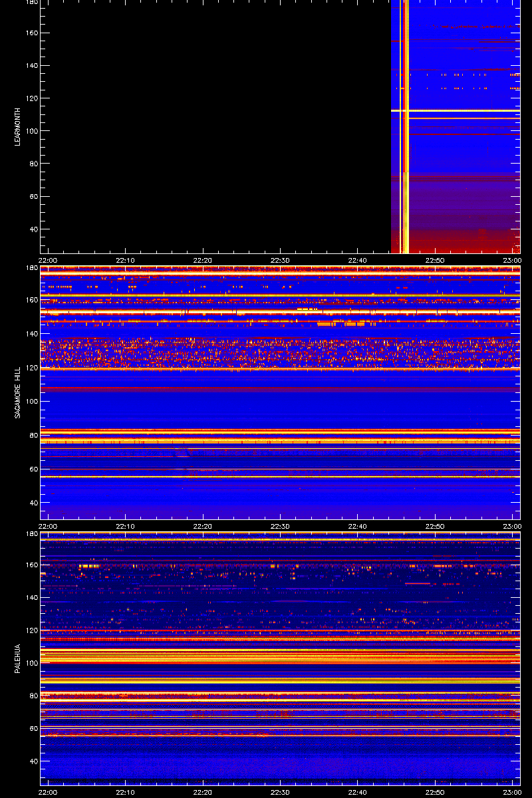The width and height of the screenshot is (532, 798).
Task: Click 22:40 under the Learmonth panel
Action: 358,260
